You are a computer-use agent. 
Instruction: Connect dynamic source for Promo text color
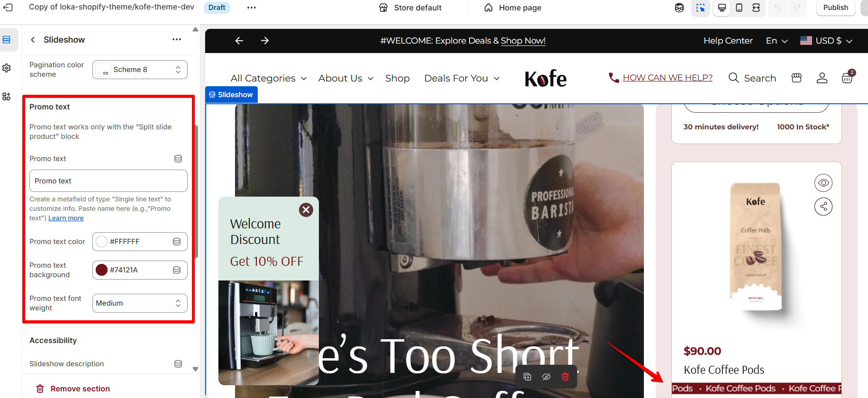177,242
